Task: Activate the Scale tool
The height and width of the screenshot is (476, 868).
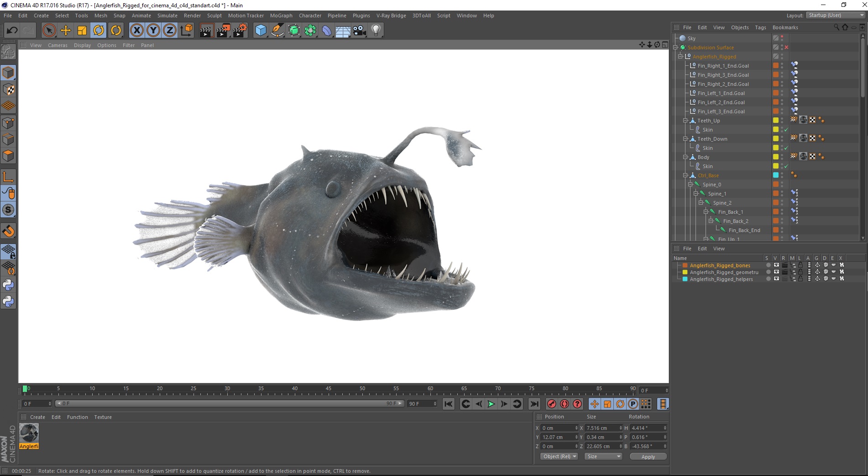Action: (82, 31)
